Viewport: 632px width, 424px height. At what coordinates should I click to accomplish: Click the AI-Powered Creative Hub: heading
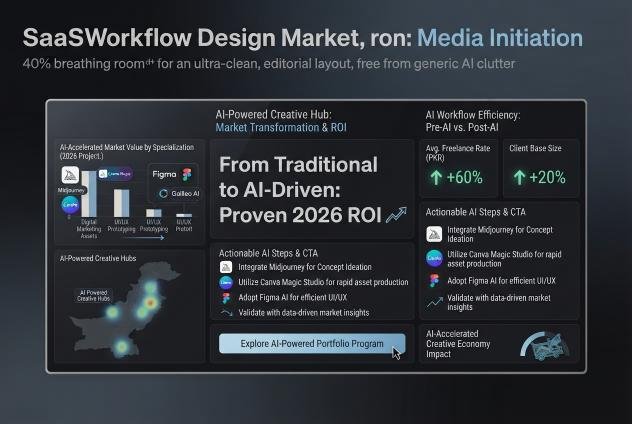[273, 114]
